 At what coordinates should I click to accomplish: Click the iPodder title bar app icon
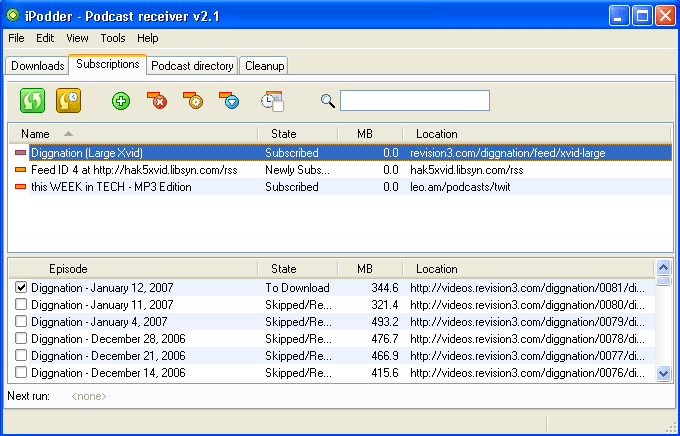click(x=13, y=16)
